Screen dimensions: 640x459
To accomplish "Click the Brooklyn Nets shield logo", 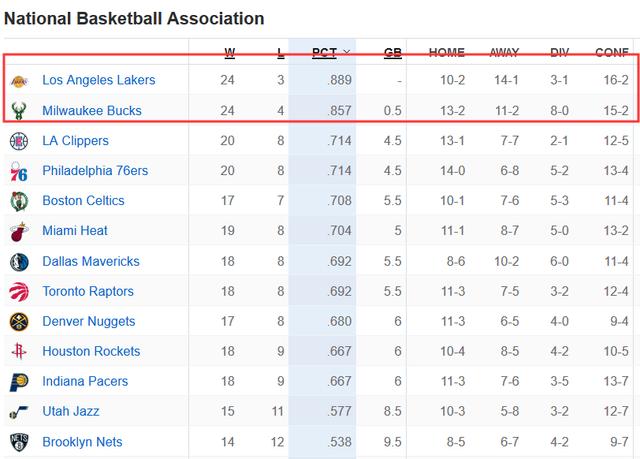I will [x=19, y=442].
